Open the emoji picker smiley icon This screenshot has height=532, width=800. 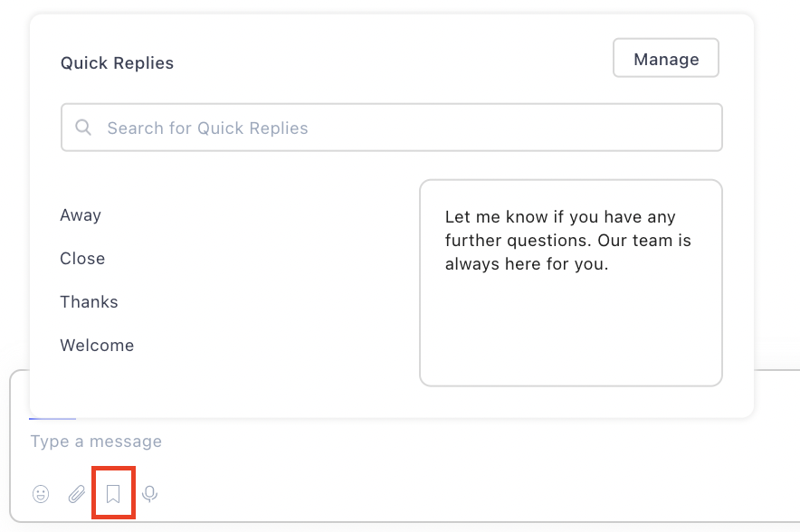tap(41, 494)
